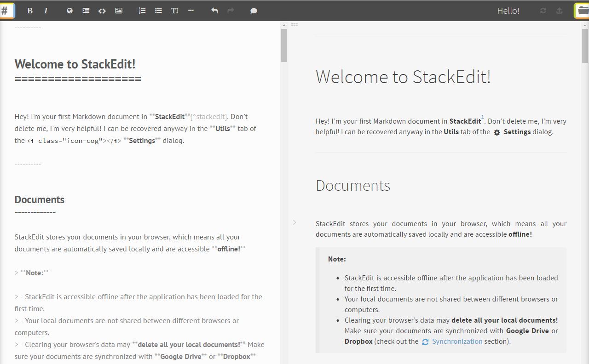Undo the last edit
The width and height of the screenshot is (589, 364).
(214, 11)
